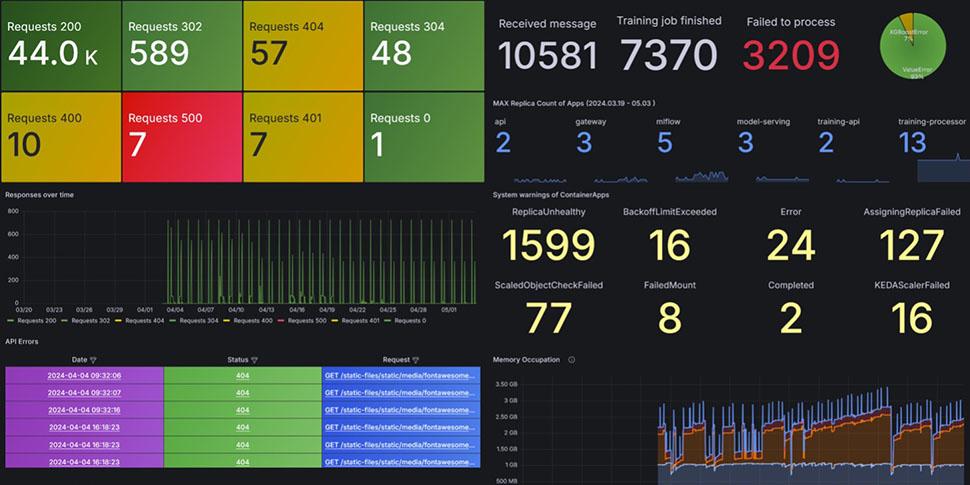Screen dimensions: 970x485
Task: Open the API Errors panel title menu
Action: 23,342
